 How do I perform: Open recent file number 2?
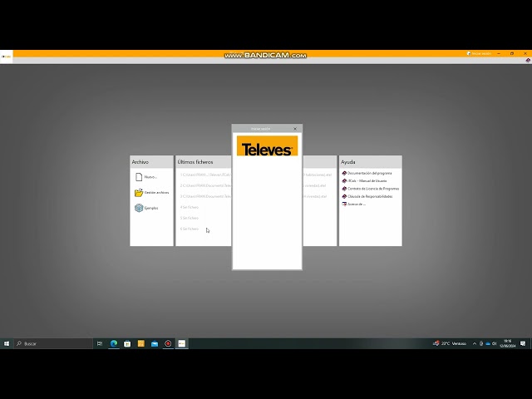point(205,185)
